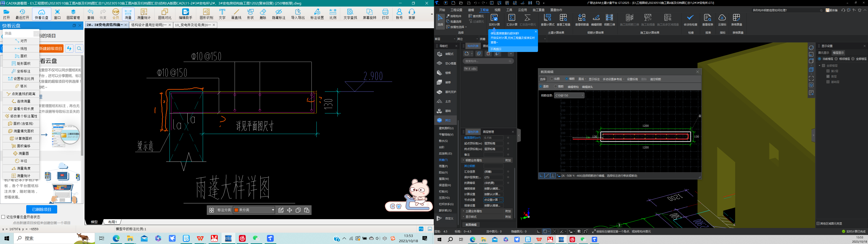Open 钢筋三维 rebar 3D view

(x=610, y=20)
